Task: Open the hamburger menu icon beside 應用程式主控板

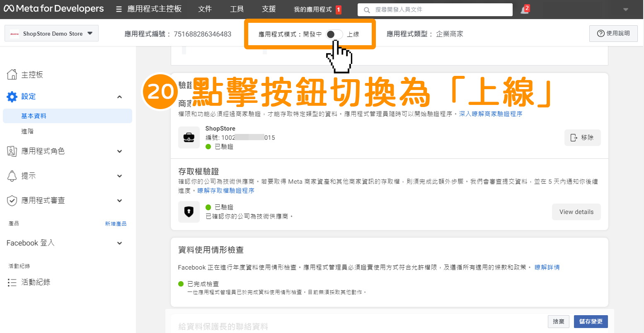Action: [119, 9]
